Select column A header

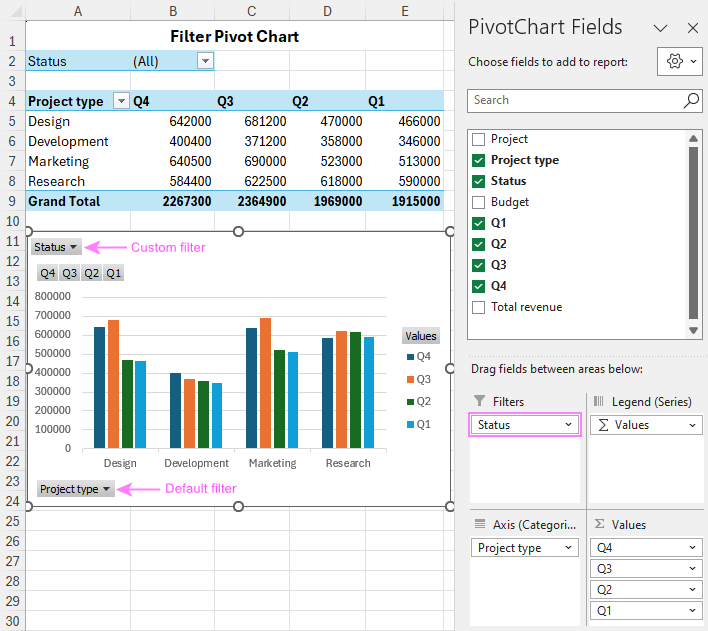pos(78,11)
